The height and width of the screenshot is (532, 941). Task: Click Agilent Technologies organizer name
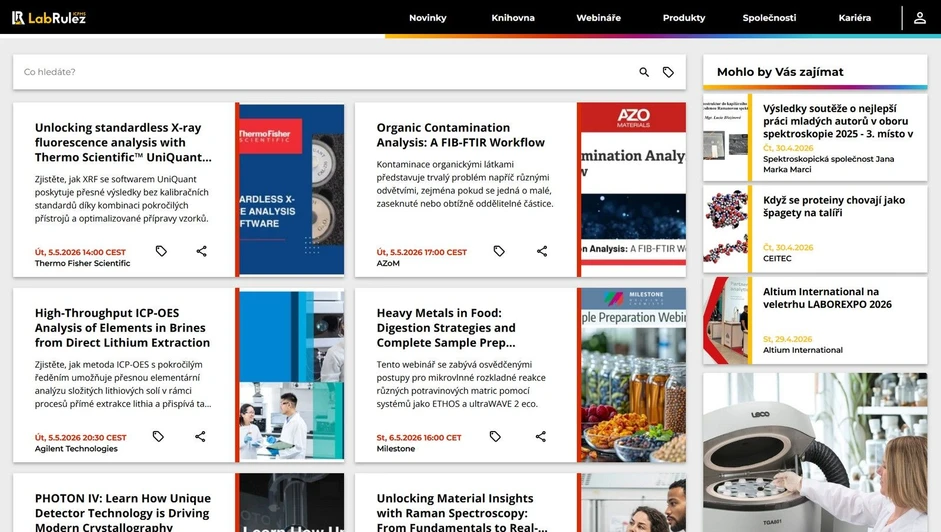(x=76, y=449)
